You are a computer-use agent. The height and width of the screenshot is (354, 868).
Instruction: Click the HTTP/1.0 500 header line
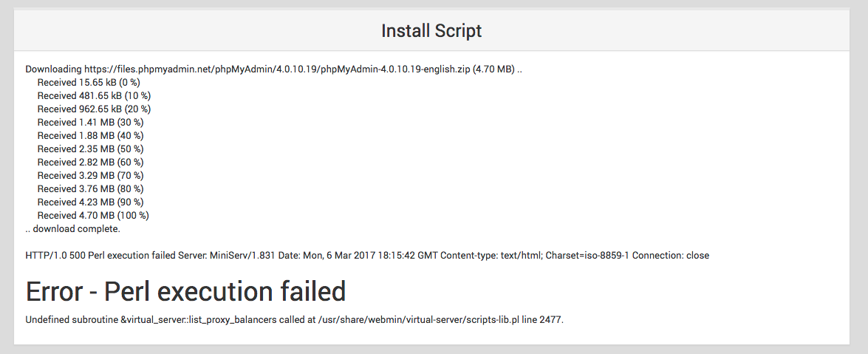(x=367, y=256)
